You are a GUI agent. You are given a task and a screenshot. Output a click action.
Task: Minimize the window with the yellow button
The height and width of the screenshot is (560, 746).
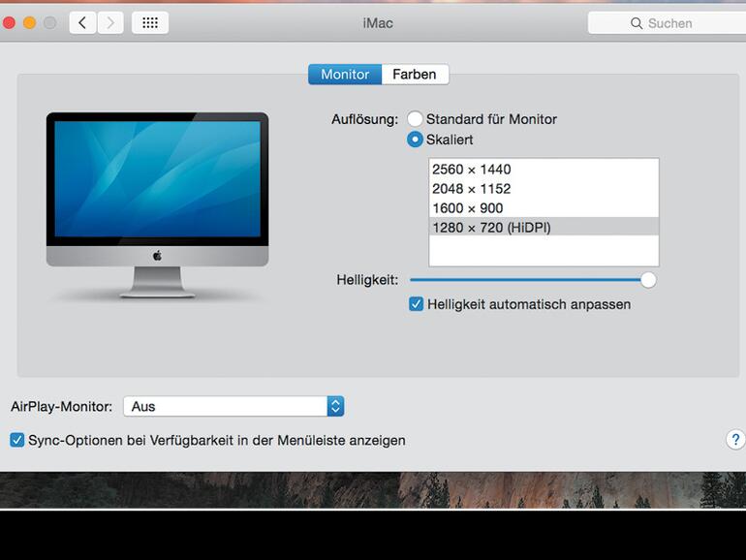(29, 23)
